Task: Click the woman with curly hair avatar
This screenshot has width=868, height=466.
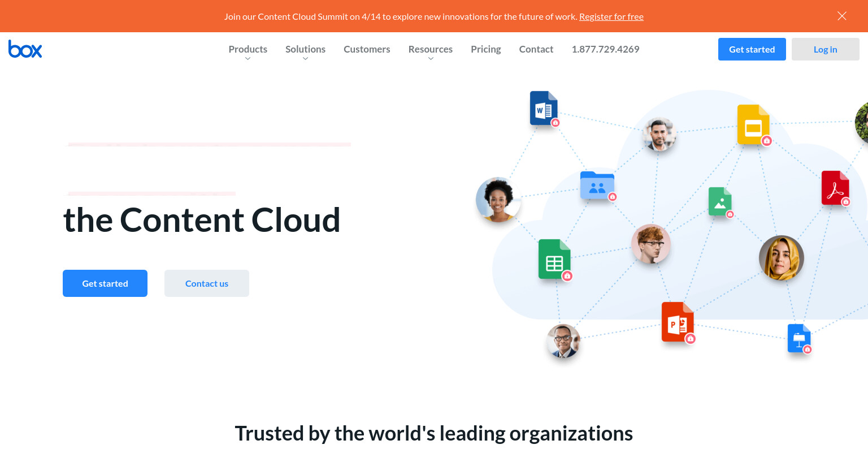Action: (498, 200)
